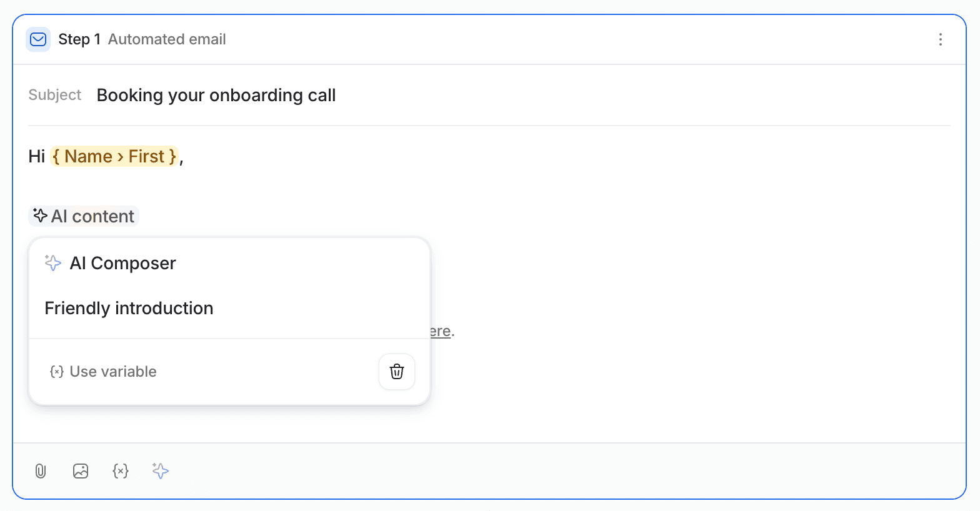Click the AI Composer title text
Screen dimensions: 980x511
tap(122, 263)
